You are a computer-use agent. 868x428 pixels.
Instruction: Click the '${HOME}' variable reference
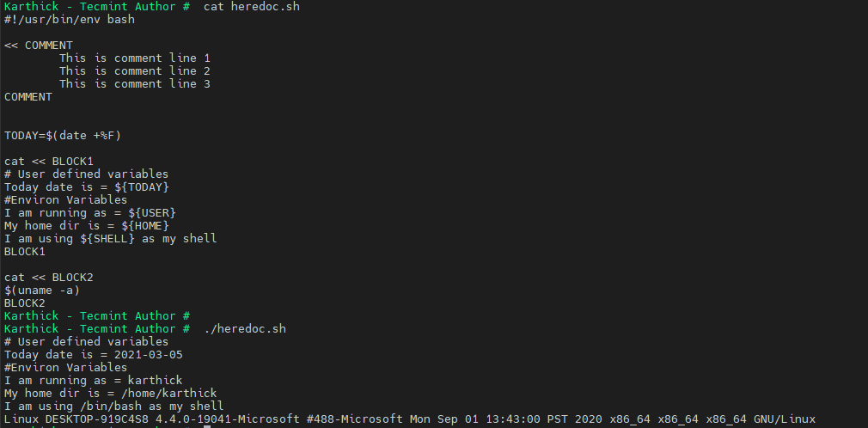point(144,225)
